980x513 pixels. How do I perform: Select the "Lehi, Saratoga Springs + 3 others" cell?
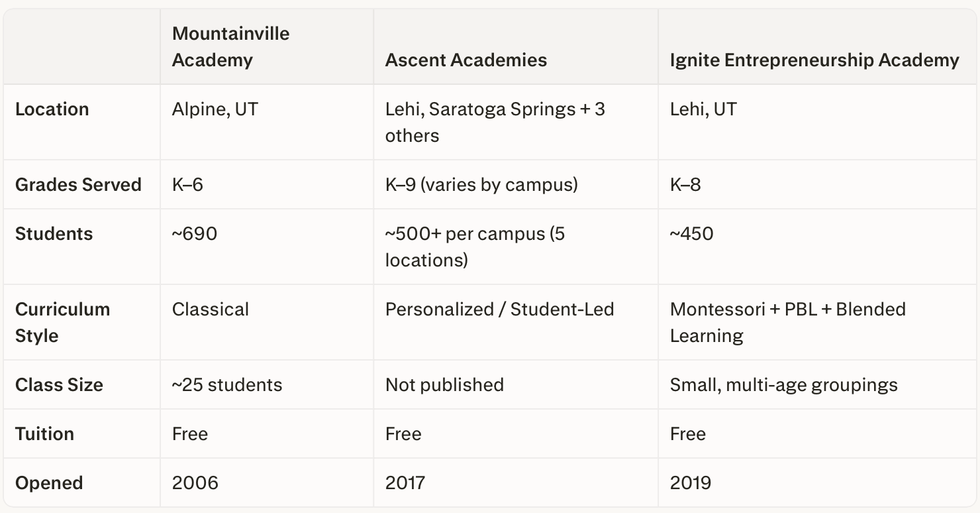[495, 122]
